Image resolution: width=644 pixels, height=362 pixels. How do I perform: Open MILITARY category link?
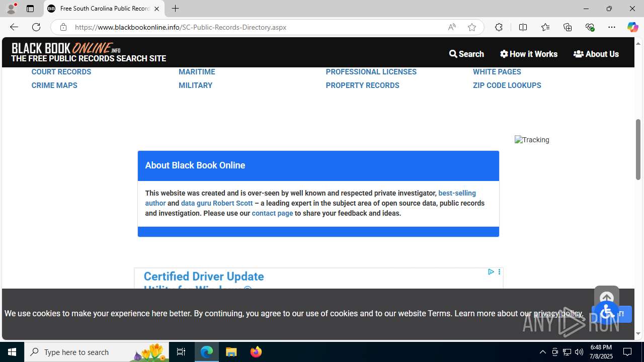(195, 85)
